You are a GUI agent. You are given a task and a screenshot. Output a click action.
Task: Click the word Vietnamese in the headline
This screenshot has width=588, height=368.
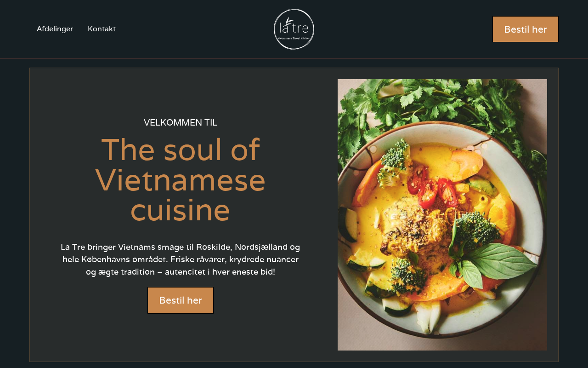point(181,180)
